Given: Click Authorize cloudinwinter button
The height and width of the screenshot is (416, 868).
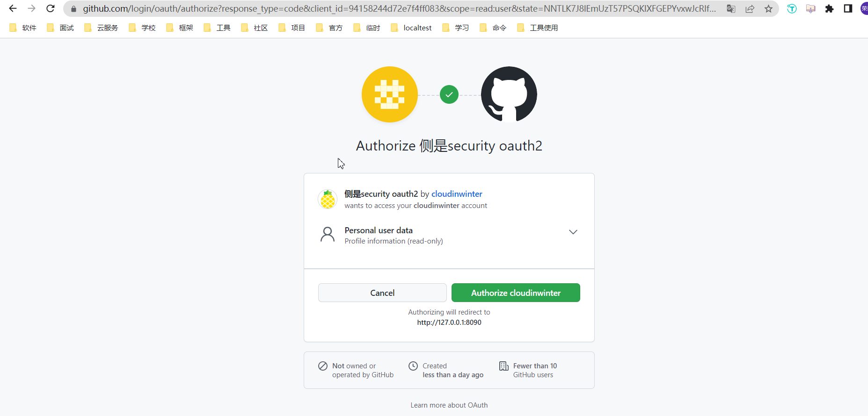Looking at the screenshot, I should click(516, 293).
